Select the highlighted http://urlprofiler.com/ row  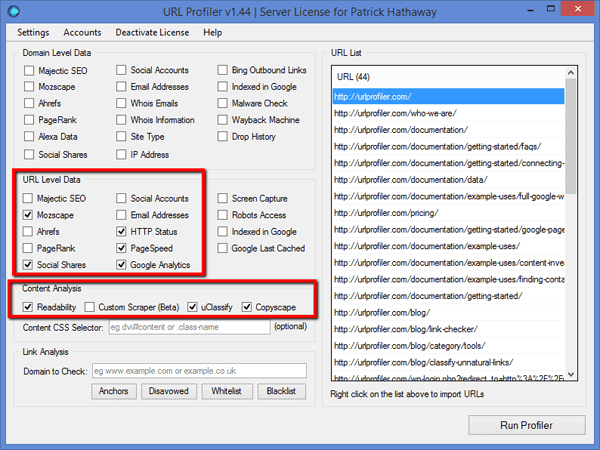pyautogui.click(x=448, y=96)
